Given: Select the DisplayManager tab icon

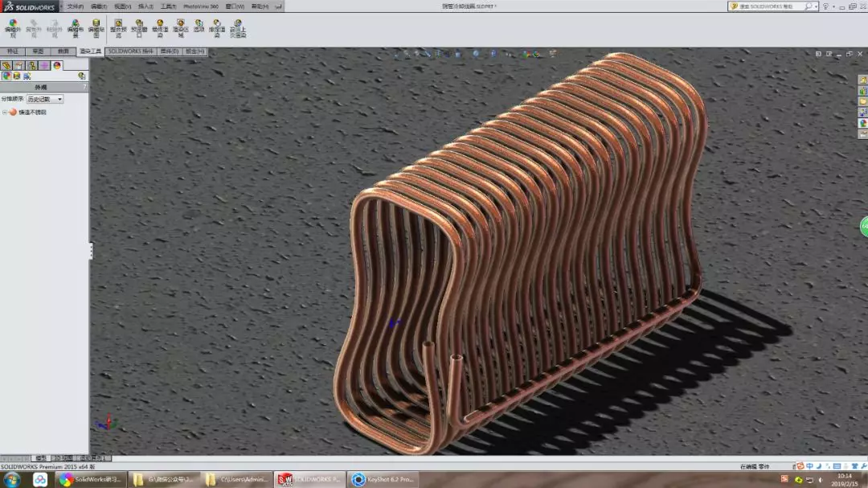Looking at the screenshot, I should 57,65.
